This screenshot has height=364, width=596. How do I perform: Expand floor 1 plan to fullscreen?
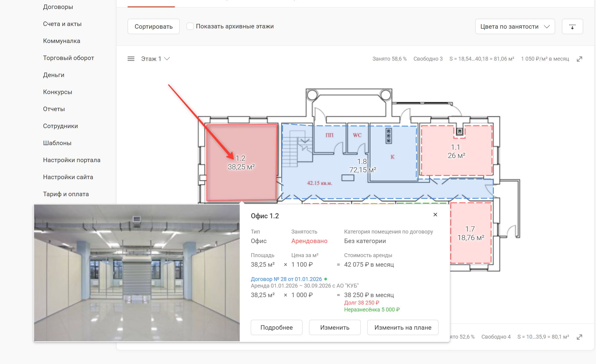pos(579,59)
